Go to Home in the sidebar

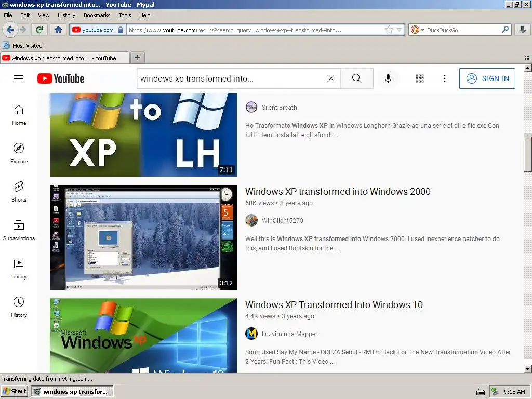point(19,115)
